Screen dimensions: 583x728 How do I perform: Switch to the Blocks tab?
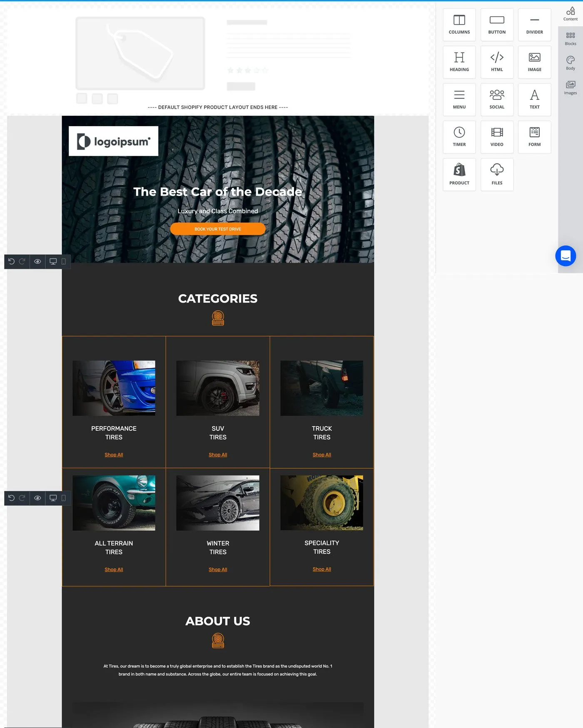(571, 39)
